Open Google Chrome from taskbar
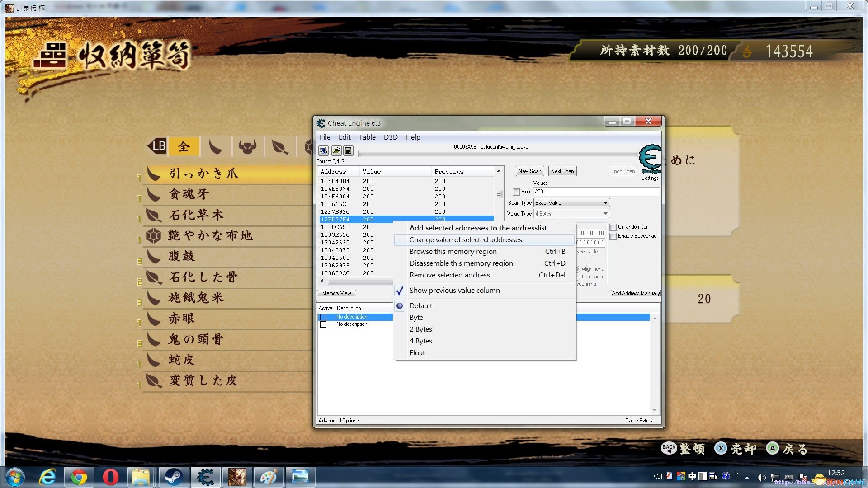 79,477
